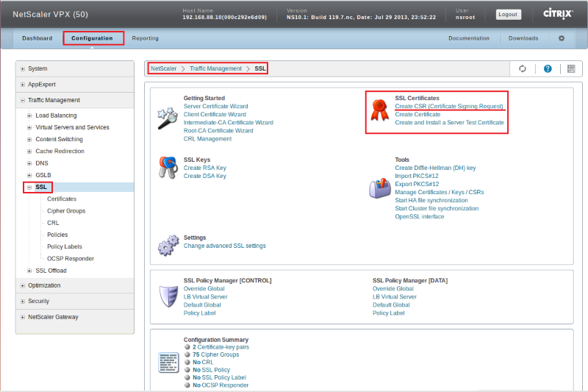Click the Getting Started magic wand icon

pyautogui.click(x=168, y=118)
